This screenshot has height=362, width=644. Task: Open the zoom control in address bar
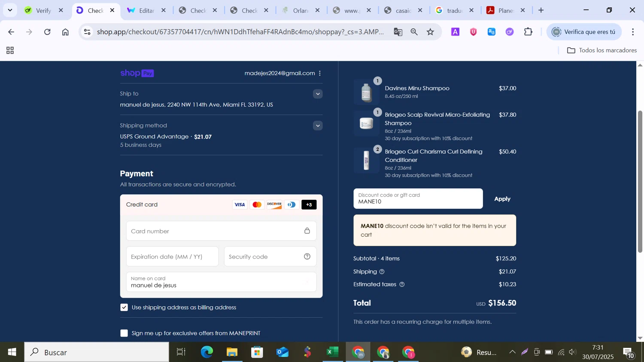(414, 32)
